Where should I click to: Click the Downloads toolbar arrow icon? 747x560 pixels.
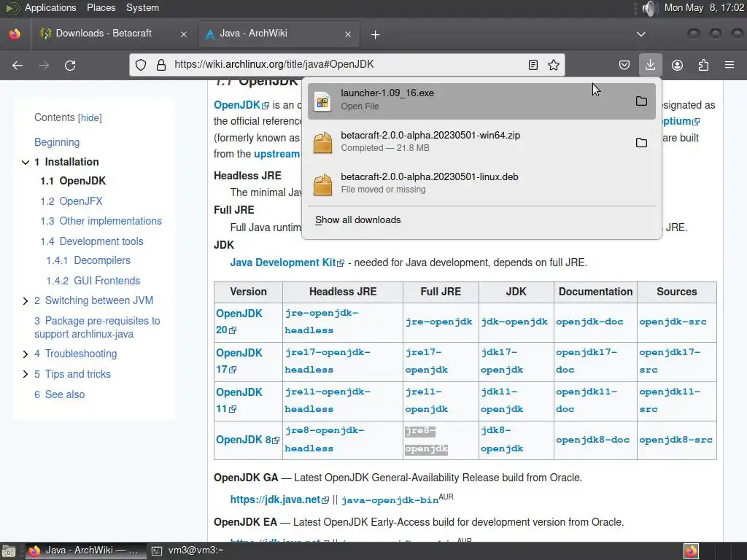tap(650, 65)
